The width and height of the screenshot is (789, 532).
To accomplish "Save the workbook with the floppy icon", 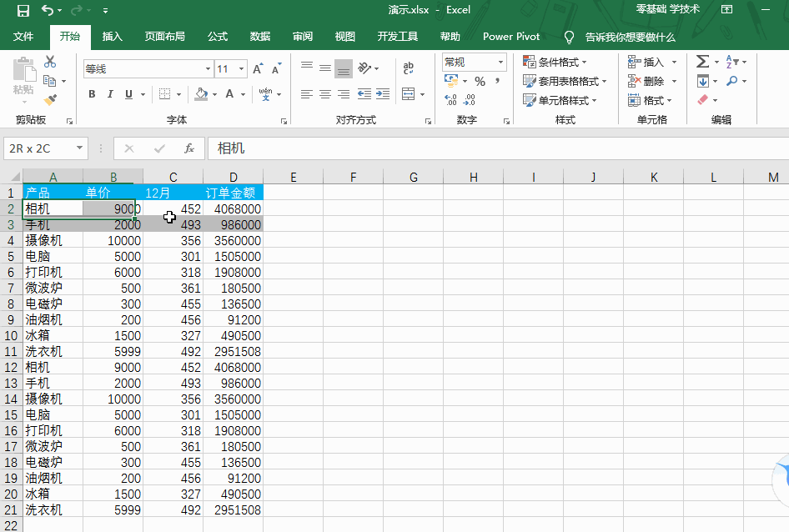I will coord(23,11).
